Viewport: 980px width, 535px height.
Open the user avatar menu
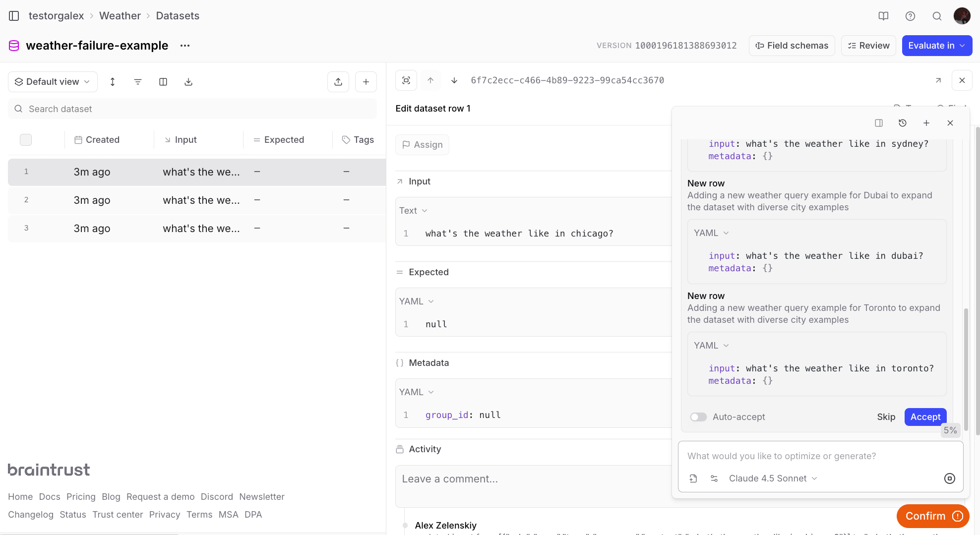click(x=962, y=16)
